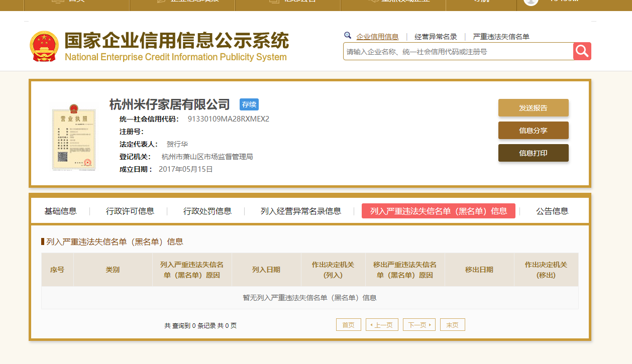Click the 存续 status badge
This screenshot has height=364, width=632.
249,104
